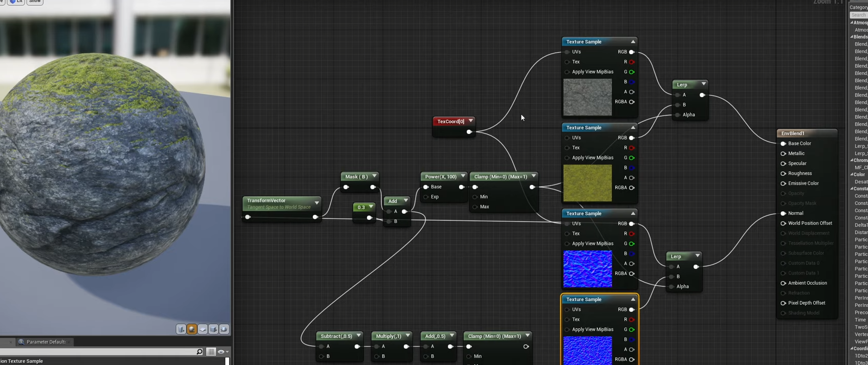Click the World Position Offset input pin
The image size is (868, 365).
click(783, 223)
